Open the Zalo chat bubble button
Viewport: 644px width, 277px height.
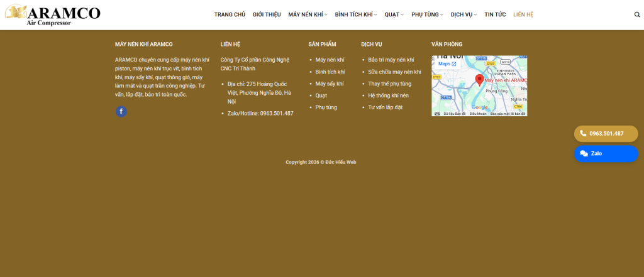pyautogui.click(x=606, y=153)
